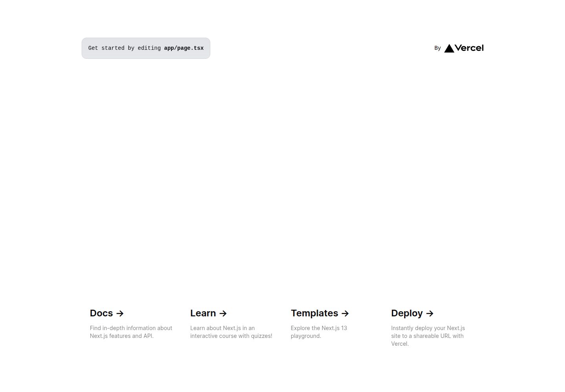Click the Vercel logo
Viewport: 565px width, 392px height.
point(464,48)
